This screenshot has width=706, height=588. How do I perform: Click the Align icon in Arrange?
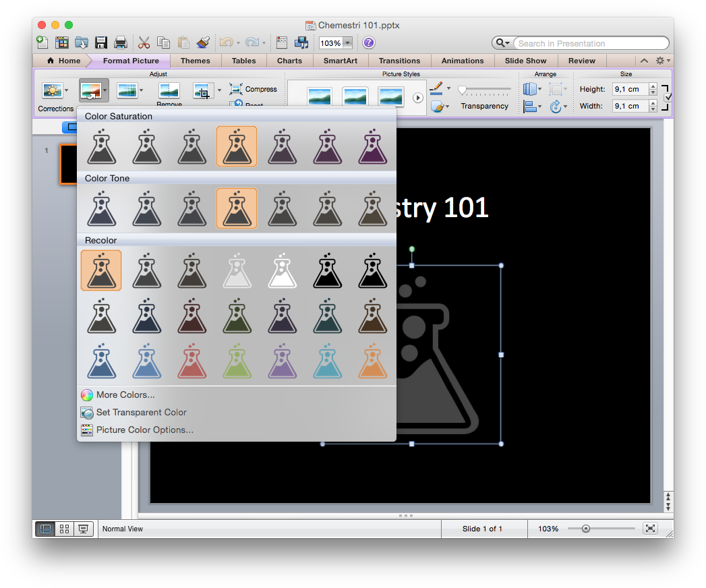click(x=530, y=107)
